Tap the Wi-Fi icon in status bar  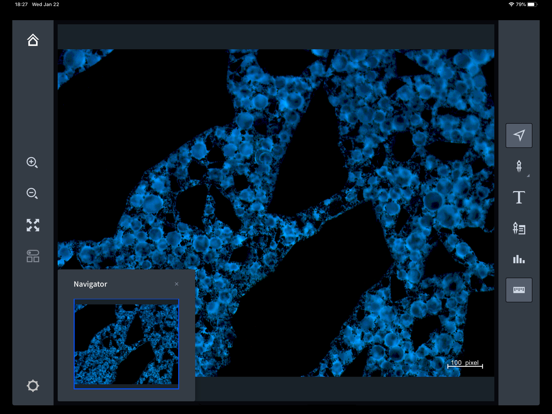click(x=511, y=4)
